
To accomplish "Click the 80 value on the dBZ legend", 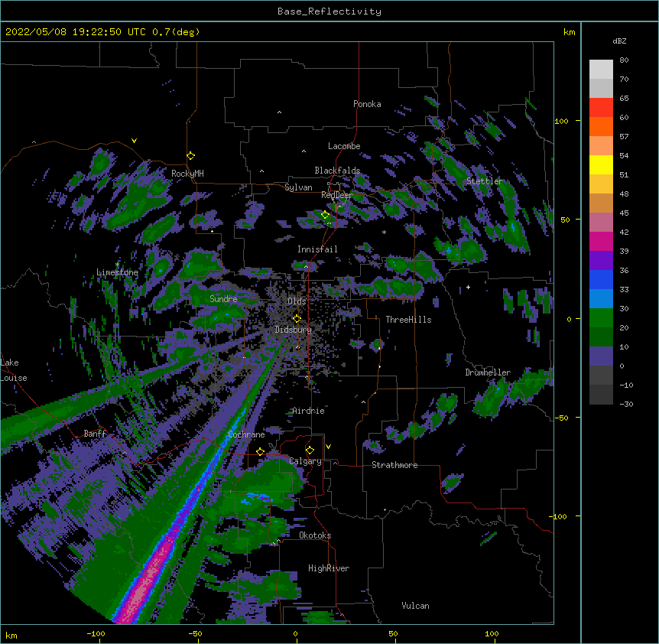I will click(624, 60).
